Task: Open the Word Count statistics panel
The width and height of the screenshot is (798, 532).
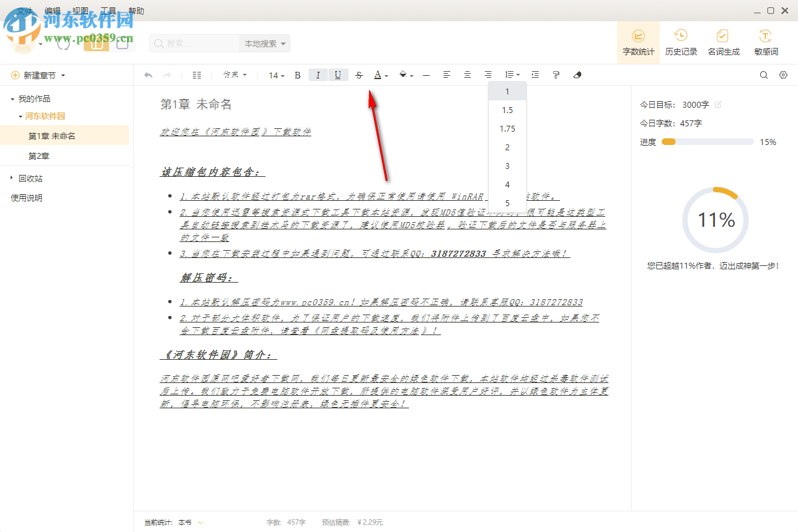Action: point(638,42)
